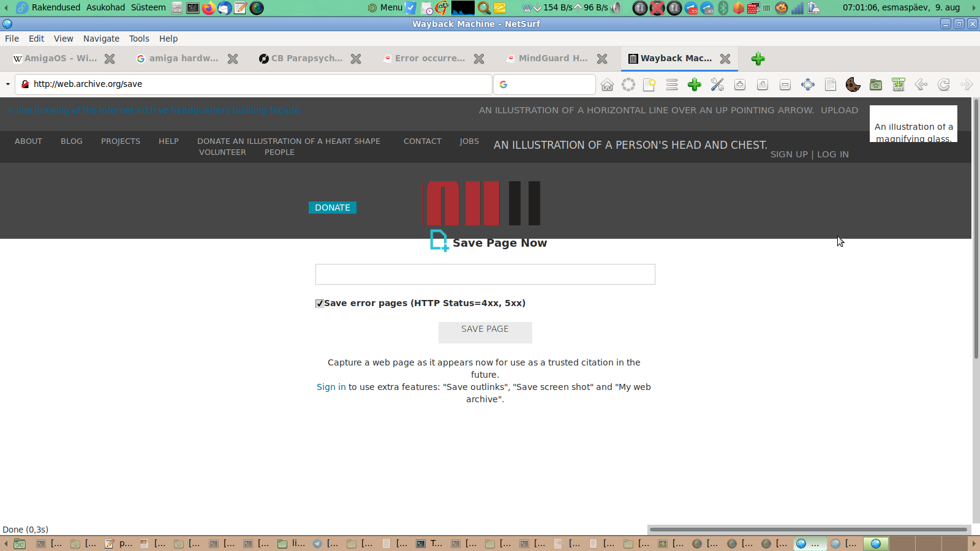
Task: Go to the home page in NetSurf toolbar
Action: pos(607,84)
